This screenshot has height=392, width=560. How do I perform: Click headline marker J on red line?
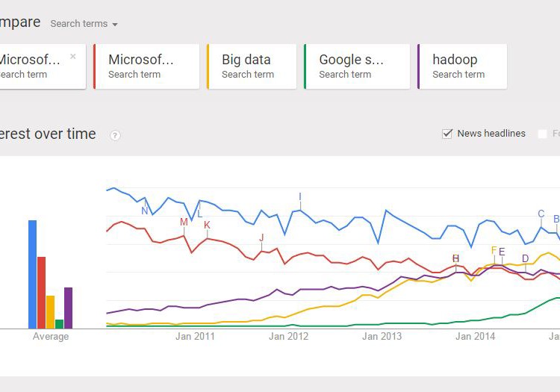[x=261, y=237]
